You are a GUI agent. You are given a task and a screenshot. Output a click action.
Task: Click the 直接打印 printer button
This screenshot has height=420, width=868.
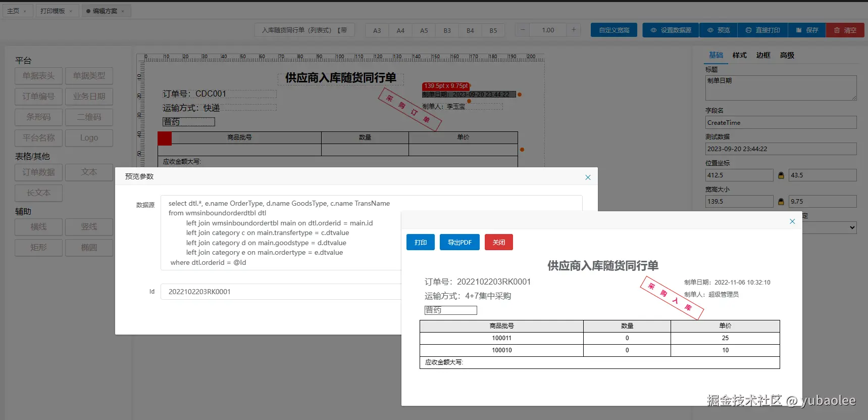tap(762, 30)
